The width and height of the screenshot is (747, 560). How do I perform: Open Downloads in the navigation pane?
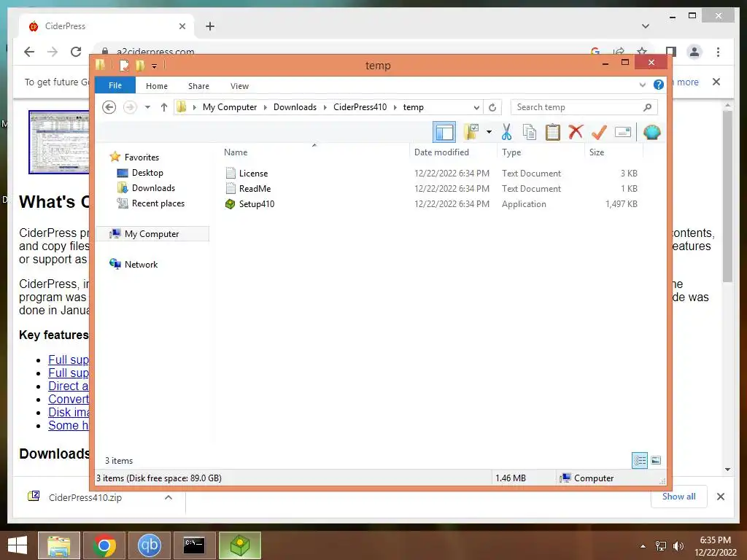click(x=153, y=187)
